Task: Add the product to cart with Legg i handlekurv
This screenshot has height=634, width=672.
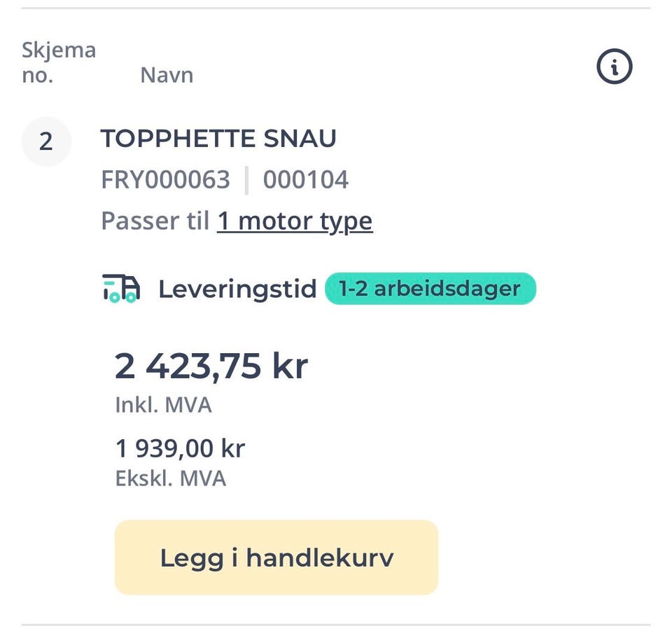Action: 276,558
